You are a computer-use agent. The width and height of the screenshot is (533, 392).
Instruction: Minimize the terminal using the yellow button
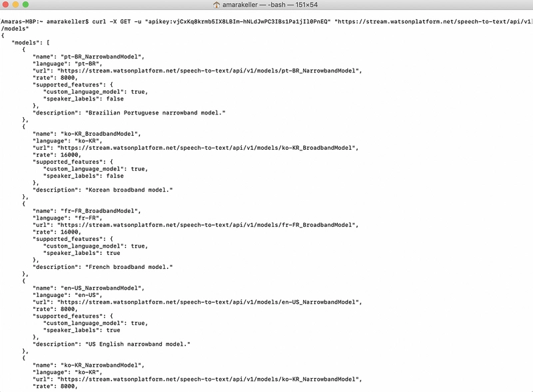click(15, 5)
